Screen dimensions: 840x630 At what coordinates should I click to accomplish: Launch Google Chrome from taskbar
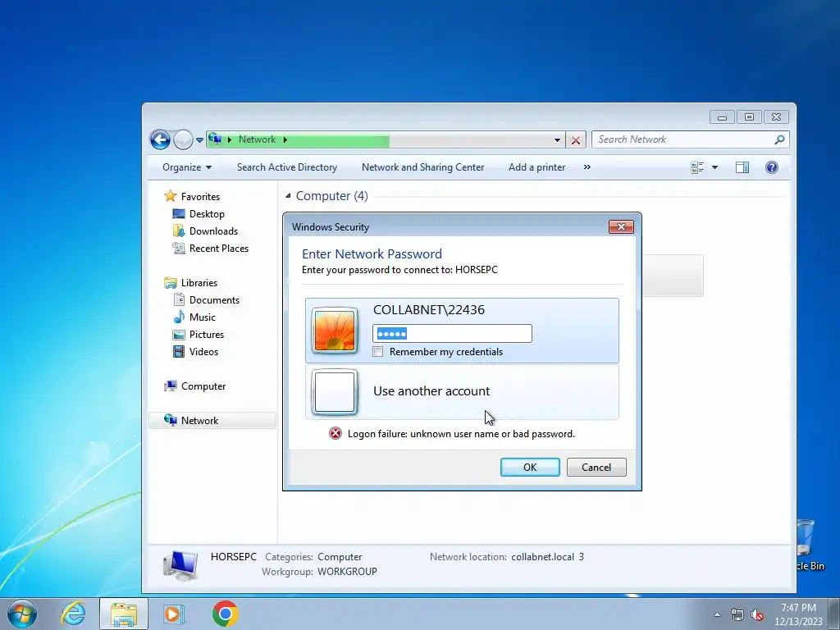point(225,614)
